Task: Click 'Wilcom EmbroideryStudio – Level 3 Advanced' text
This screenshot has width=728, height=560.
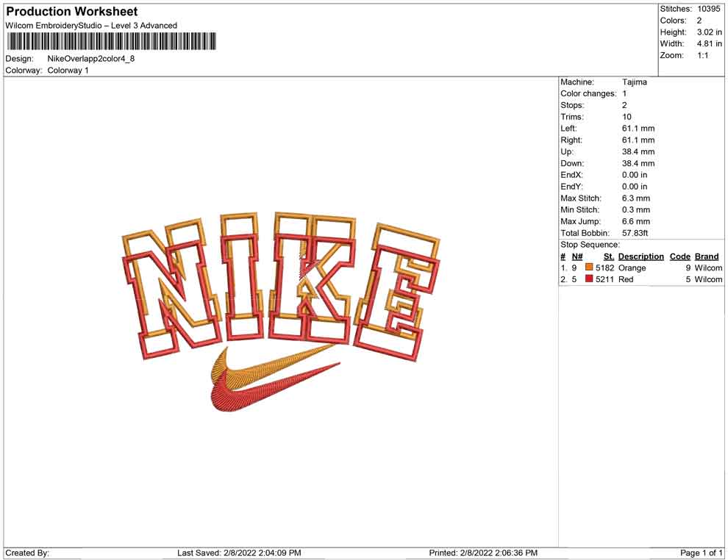Action: coord(91,26)
